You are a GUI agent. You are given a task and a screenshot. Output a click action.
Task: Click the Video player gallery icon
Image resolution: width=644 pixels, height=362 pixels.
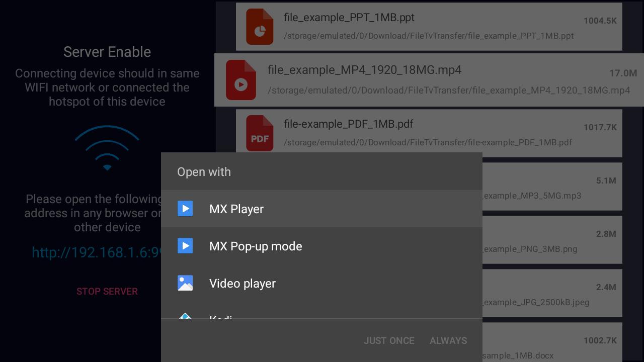[x=185, y=283]
